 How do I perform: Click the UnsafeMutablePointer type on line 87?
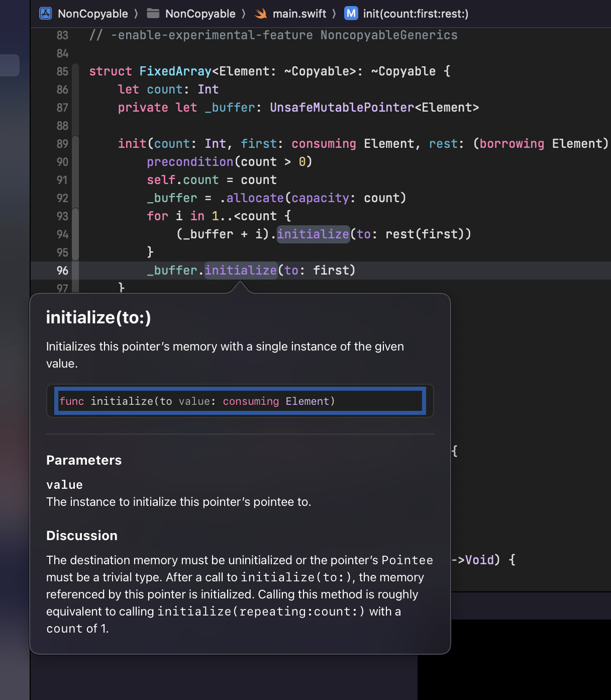[342, 107]
